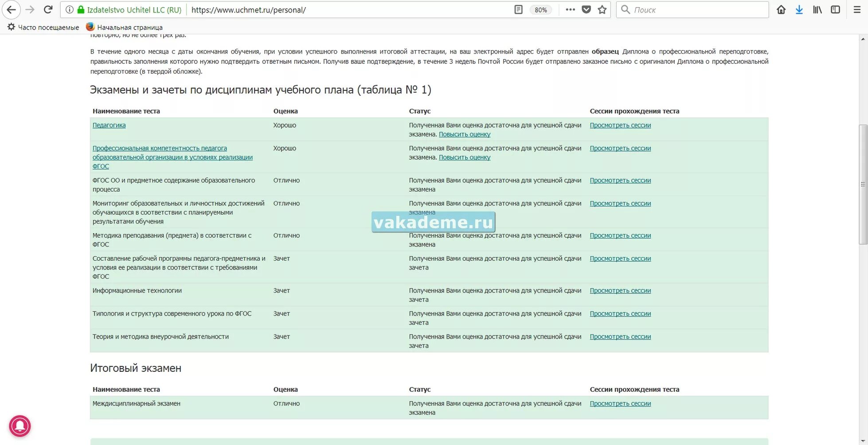View sessions for Методика преподавания

620,235
